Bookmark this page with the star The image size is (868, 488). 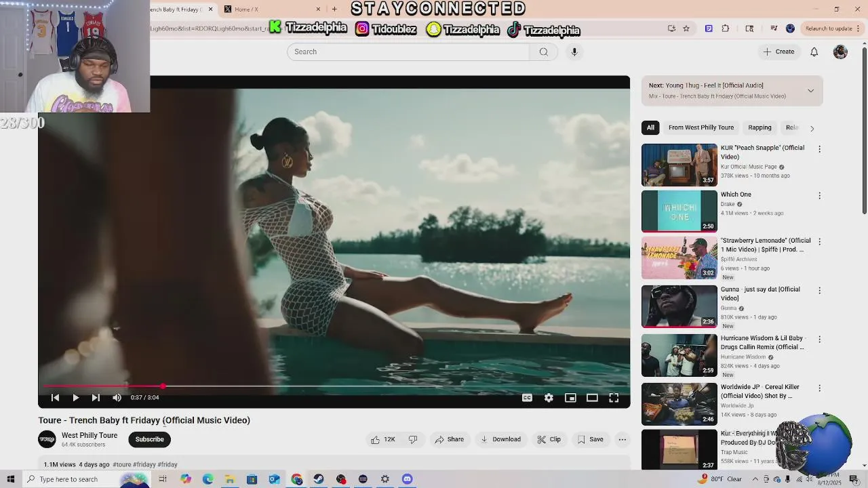[686, 28]
